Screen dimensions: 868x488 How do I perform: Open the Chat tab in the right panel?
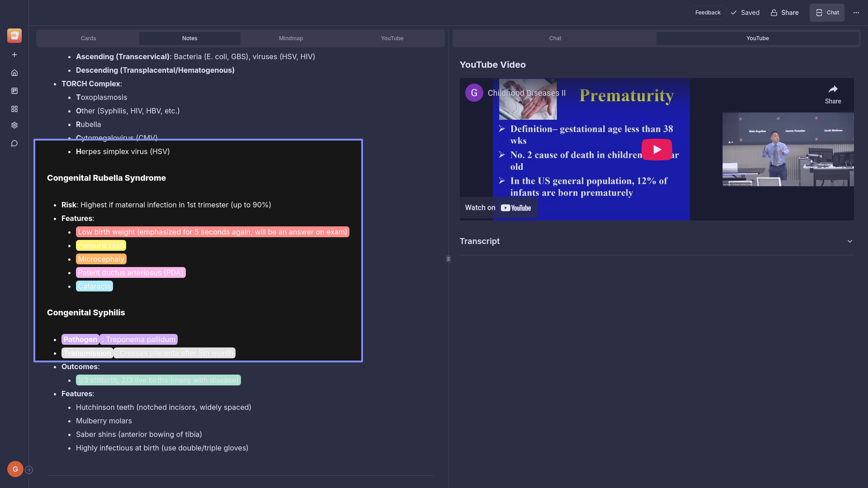tap(555, 38)
